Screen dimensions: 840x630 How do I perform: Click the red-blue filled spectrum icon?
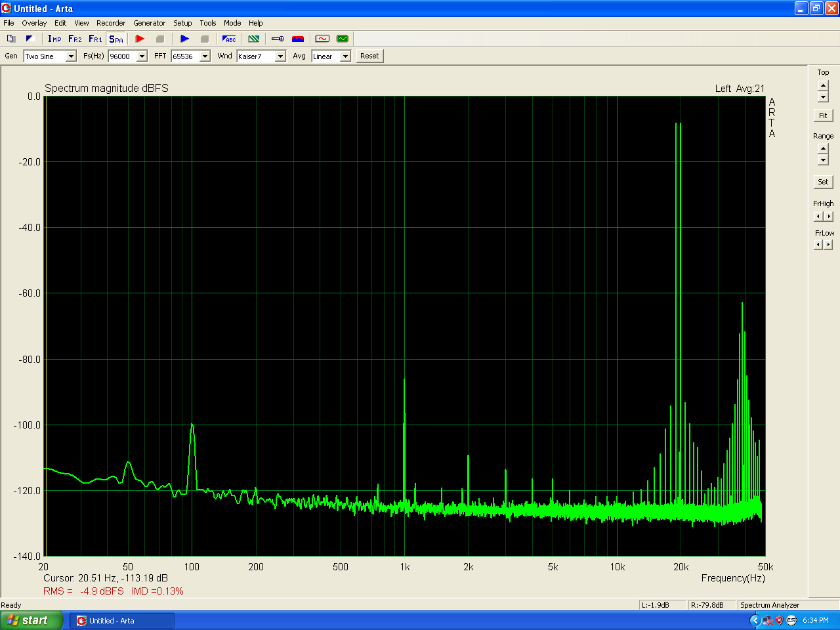[298, 39]
